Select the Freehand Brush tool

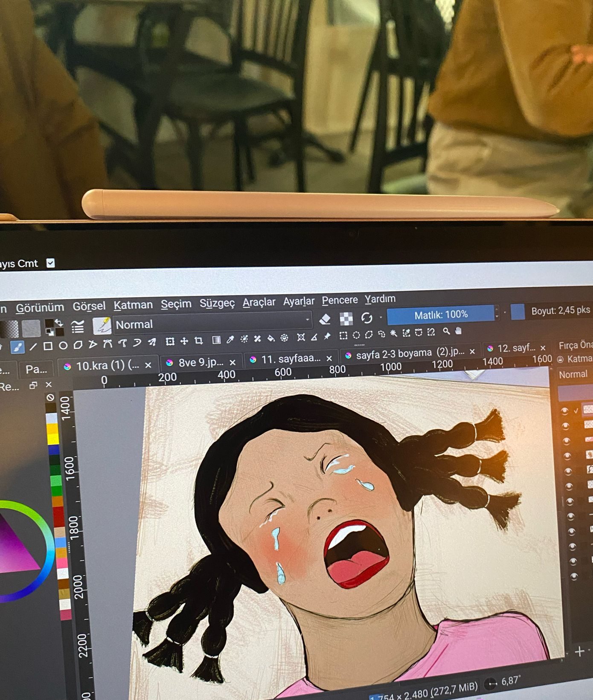[x=17, y=347]
